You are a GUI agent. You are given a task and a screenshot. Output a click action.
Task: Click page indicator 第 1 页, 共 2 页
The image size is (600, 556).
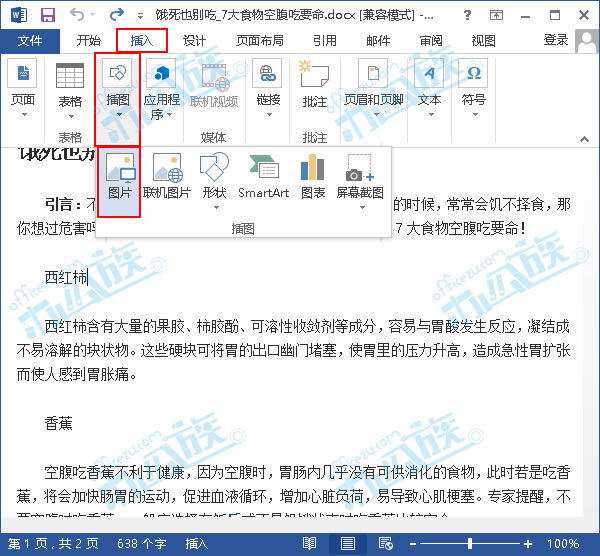click(53, 543)
